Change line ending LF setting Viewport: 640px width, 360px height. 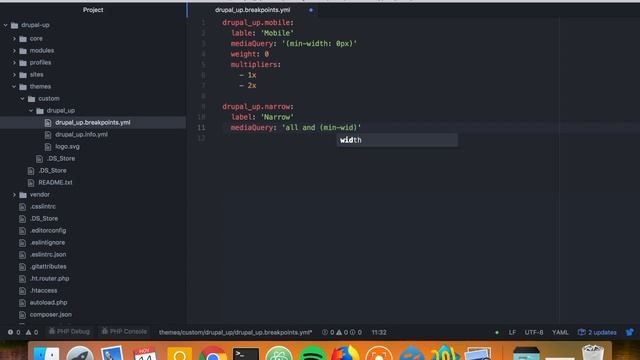tap(512, 332)
